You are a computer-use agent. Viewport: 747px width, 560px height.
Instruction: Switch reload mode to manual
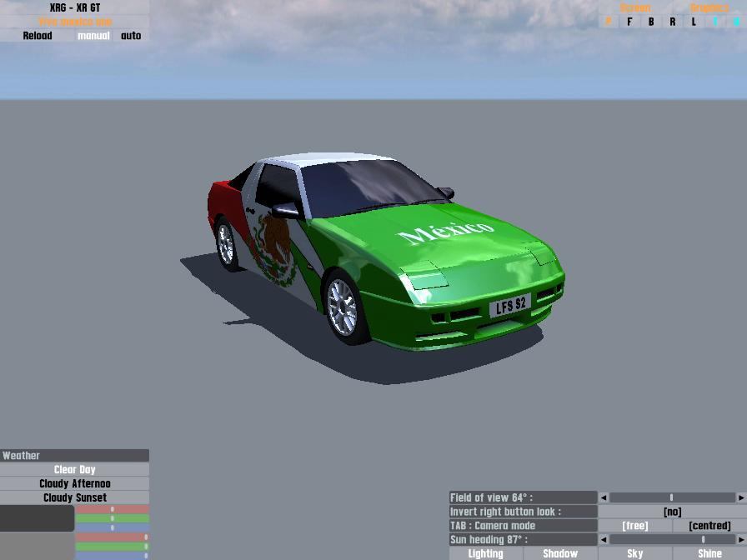93,36
